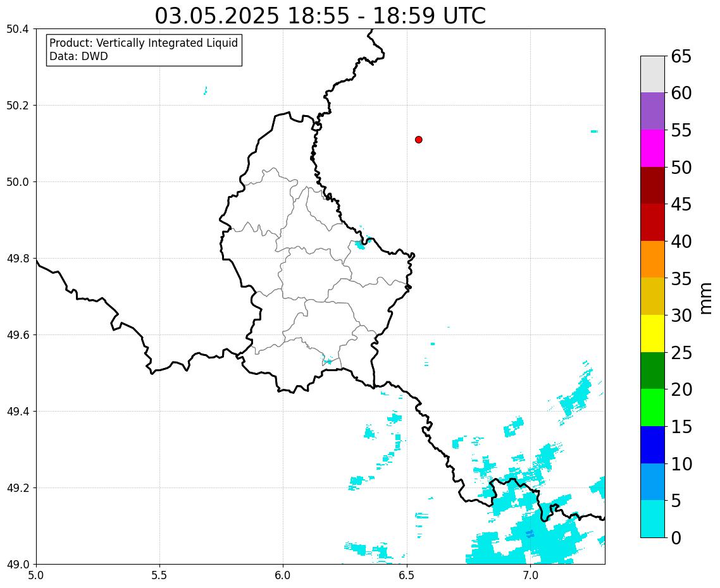The width and height of the screenshot is (720, 588).
Task: Click the longitude tick label '5.5'
Action: (x=159, y=575)
